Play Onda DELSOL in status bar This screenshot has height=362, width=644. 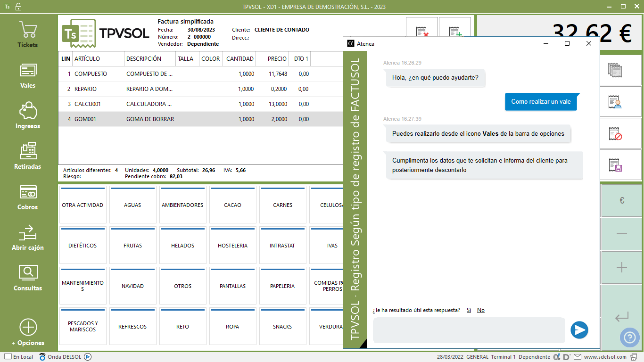pyautogui.click(x=88, y=357)
